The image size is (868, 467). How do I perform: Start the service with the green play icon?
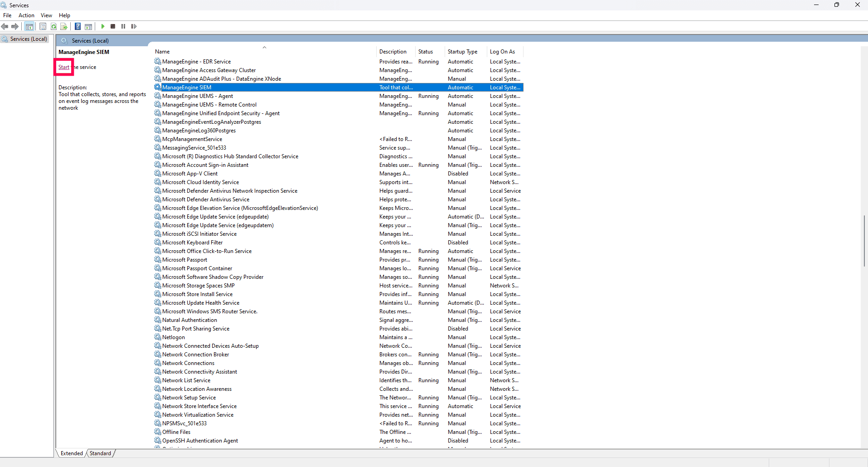103,26
